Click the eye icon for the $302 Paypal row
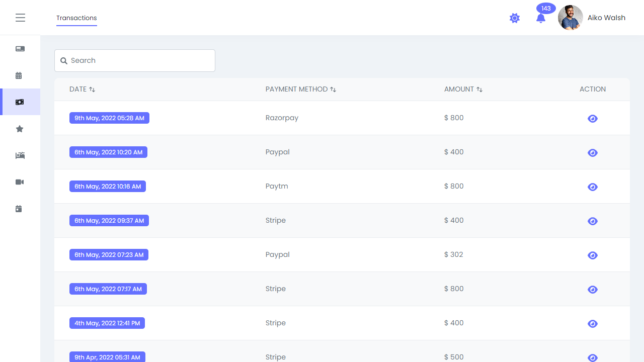This screenshot has height=362, width=644. pyautogui.click(x=593, y=255)
